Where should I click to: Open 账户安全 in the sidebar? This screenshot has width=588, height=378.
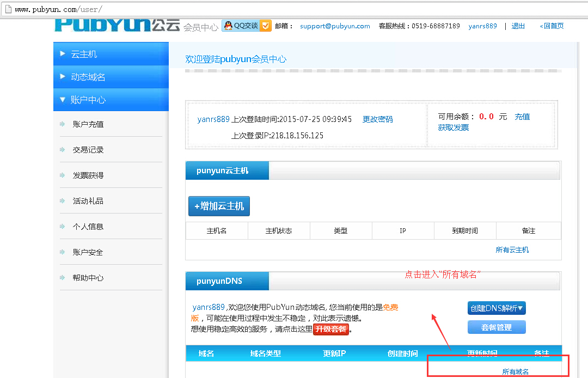(x=88, y=252)
